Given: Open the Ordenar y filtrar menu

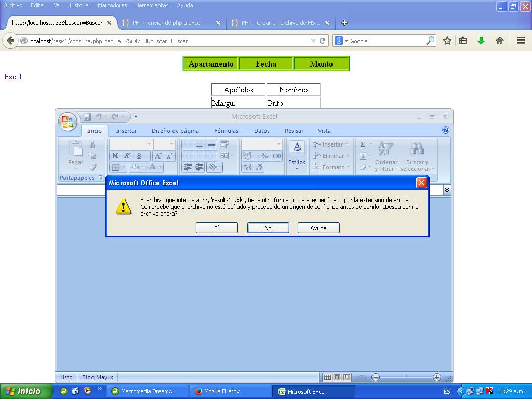Looking at the screenshot, I should (386, 156).
